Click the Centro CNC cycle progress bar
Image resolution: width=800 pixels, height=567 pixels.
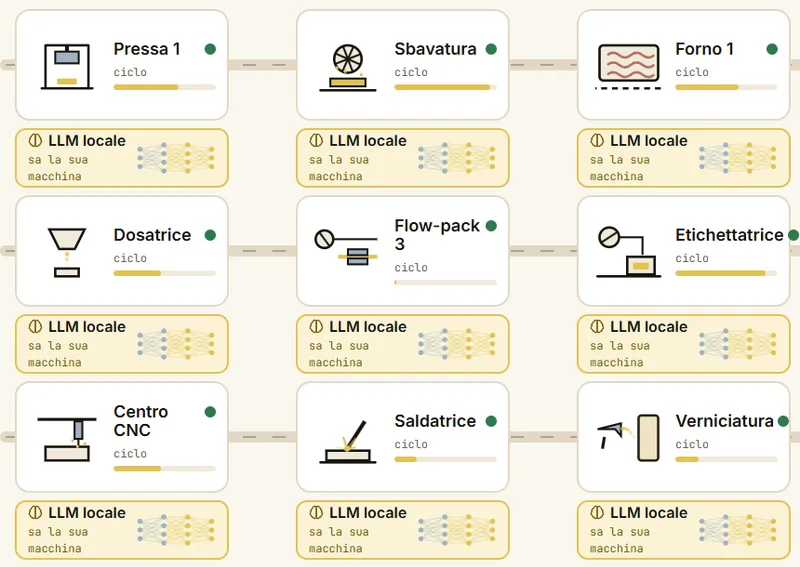pyautogui.click(x=165, y=469)
